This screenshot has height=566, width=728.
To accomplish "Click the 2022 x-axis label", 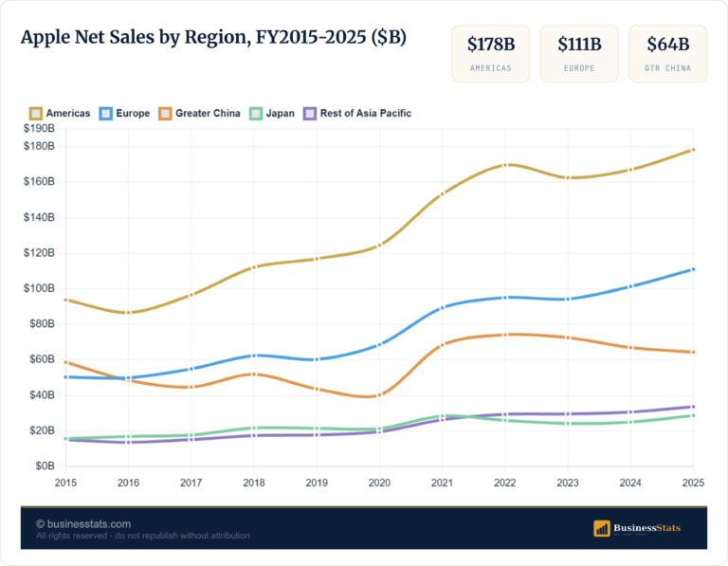I will (504, 483).
